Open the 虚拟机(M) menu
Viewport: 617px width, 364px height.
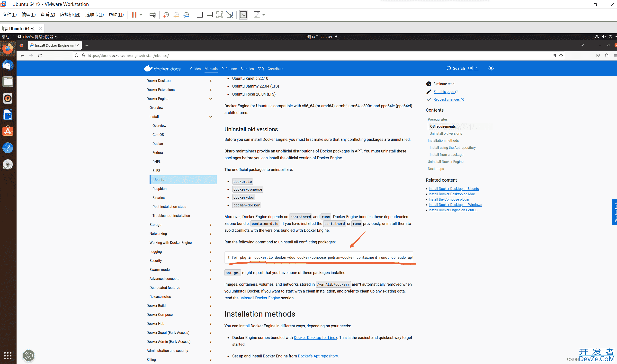click(70, 15)
